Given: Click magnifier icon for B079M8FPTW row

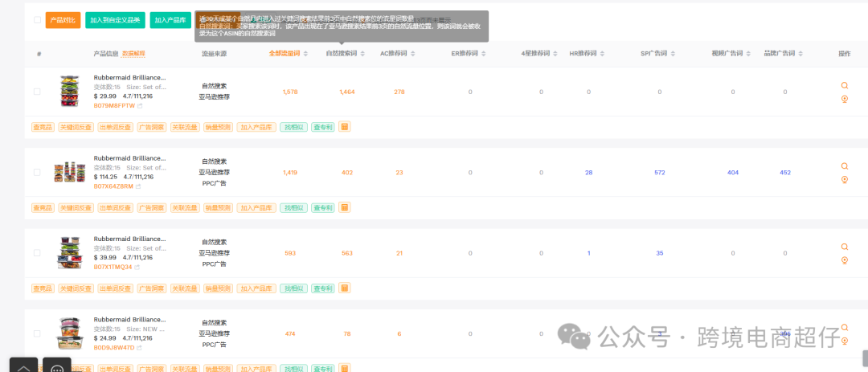Looking at the screenshot, I should 844,85.
